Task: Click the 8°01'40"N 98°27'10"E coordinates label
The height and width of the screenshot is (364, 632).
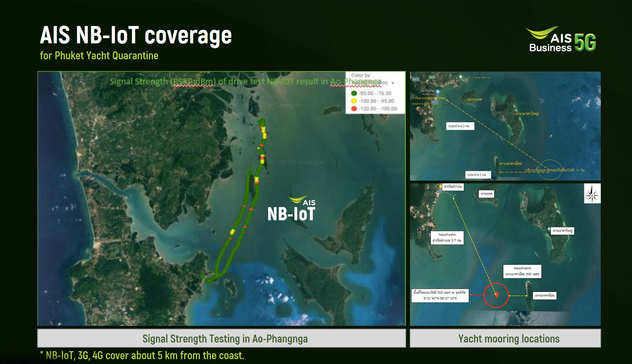Action: click(x=440, y=298)
